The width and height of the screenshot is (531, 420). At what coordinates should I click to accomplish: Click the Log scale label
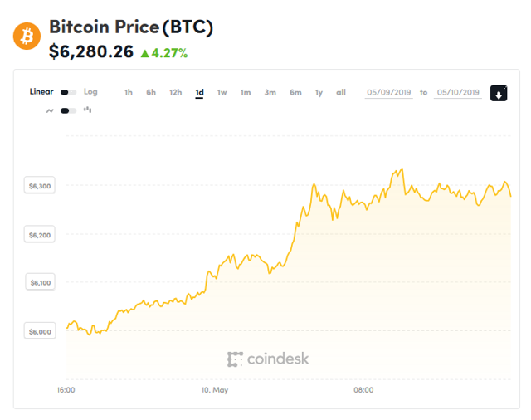[90, 91]
